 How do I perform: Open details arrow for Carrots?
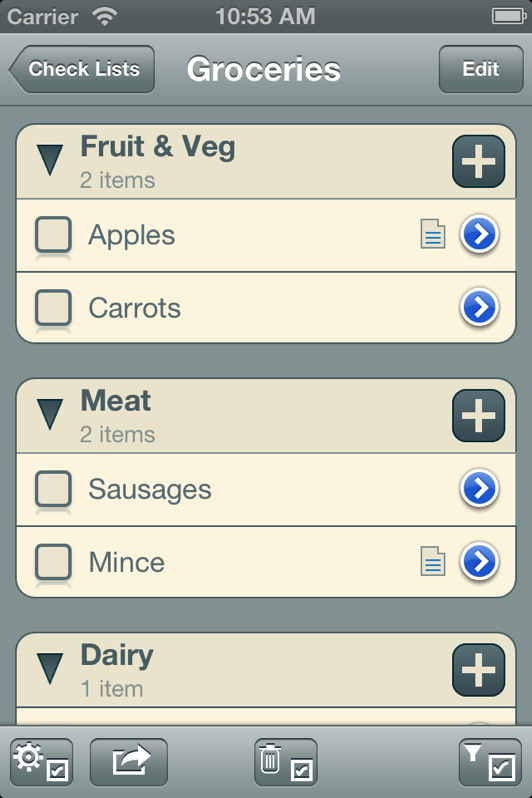pos(479,307)
